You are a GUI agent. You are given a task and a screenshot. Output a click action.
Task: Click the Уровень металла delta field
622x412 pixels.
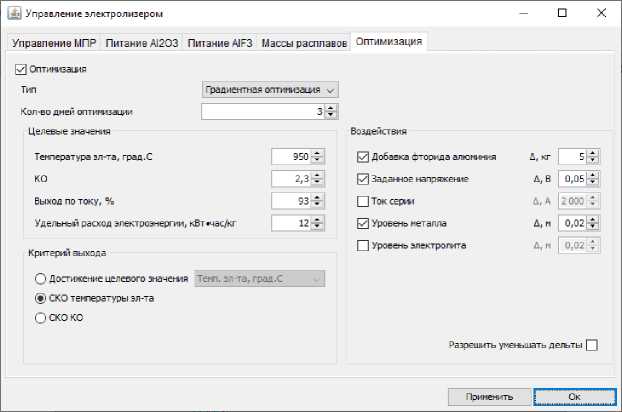[572, 223]
